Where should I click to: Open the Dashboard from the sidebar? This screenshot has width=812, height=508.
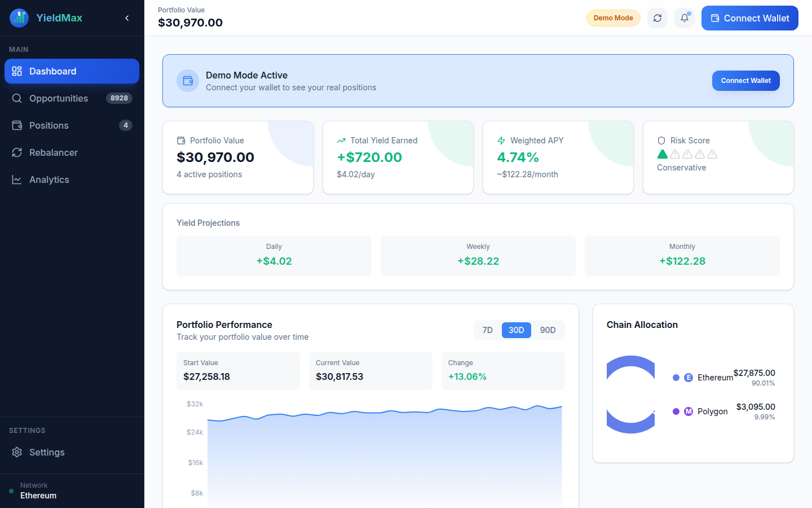click(72, 71)
